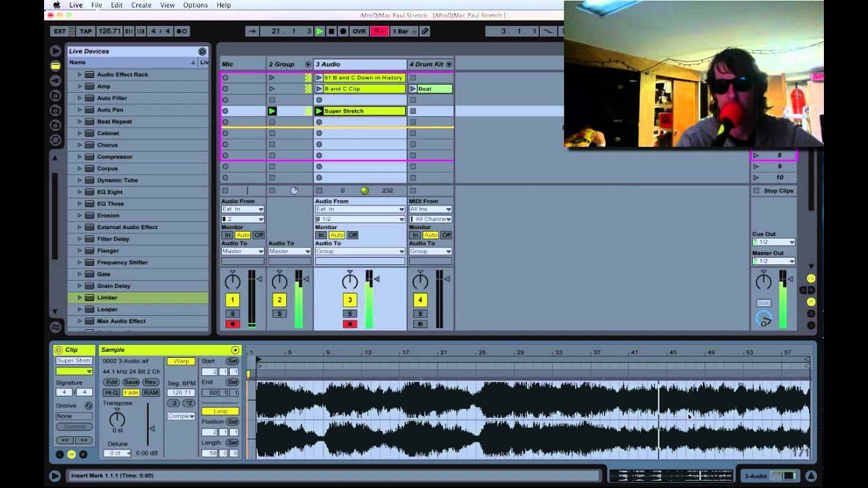Viewport: 868px width, 488px height.
Task: Toggle the Warp button
Action: [x=181, y=361]
